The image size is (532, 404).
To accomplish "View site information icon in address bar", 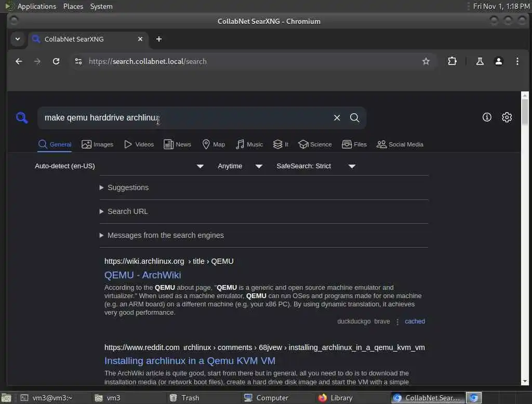I will point(78,61).
